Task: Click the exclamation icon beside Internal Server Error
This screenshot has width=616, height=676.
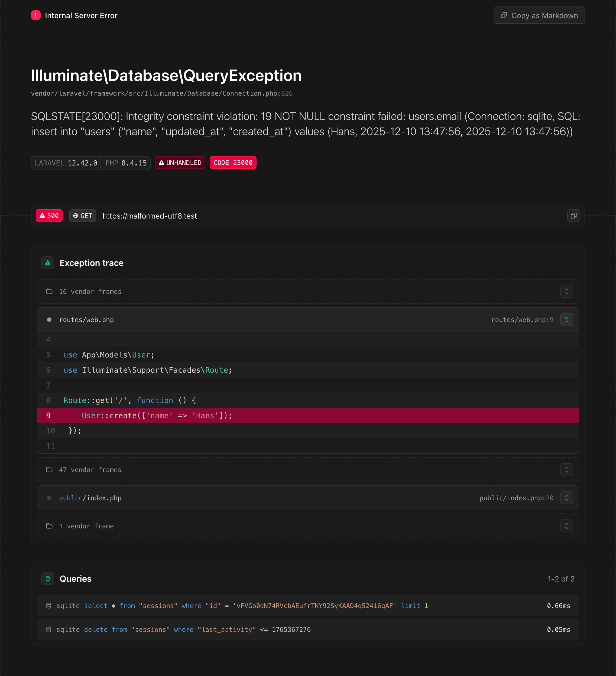Action: pos(36,15)
